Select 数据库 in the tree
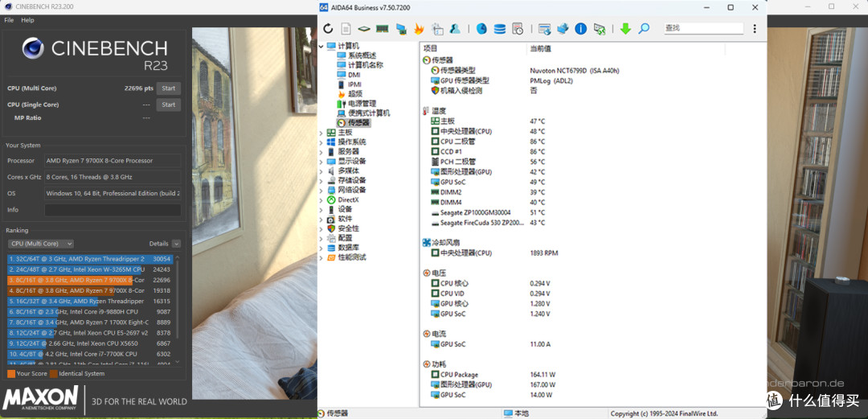This screenshot has height=419, width=868. (348, 248)
